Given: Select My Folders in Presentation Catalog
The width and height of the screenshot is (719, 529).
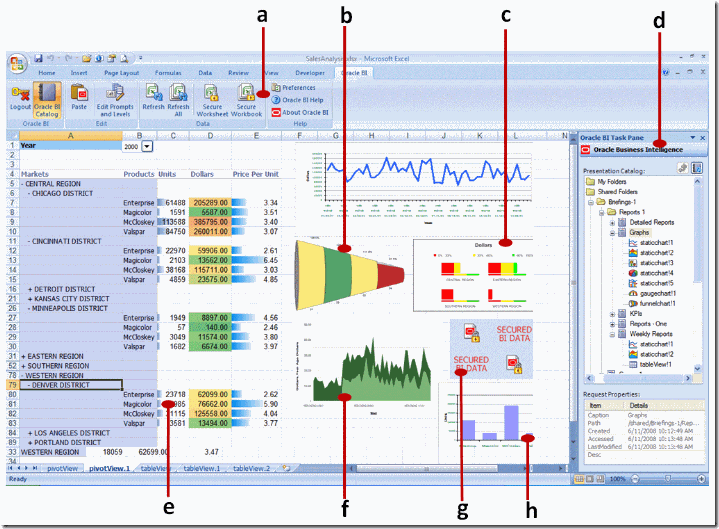Looking at the screenshot, I should [x=606, y=182].
